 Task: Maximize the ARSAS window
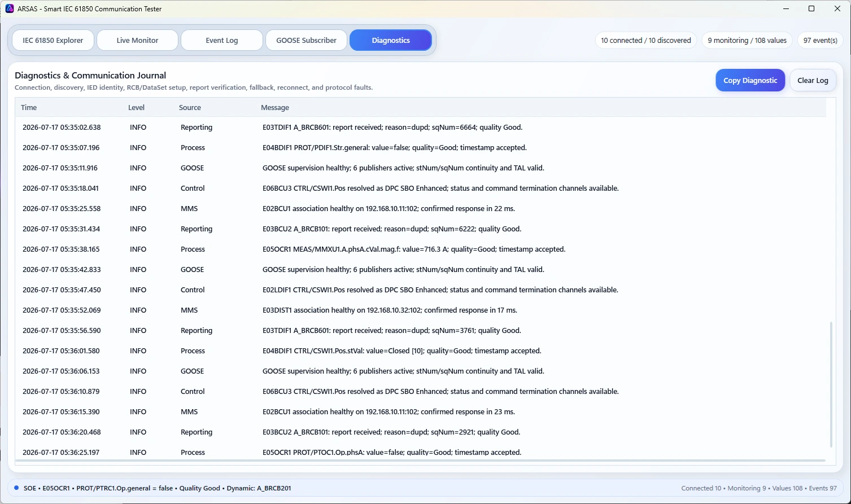pos(811,8)
